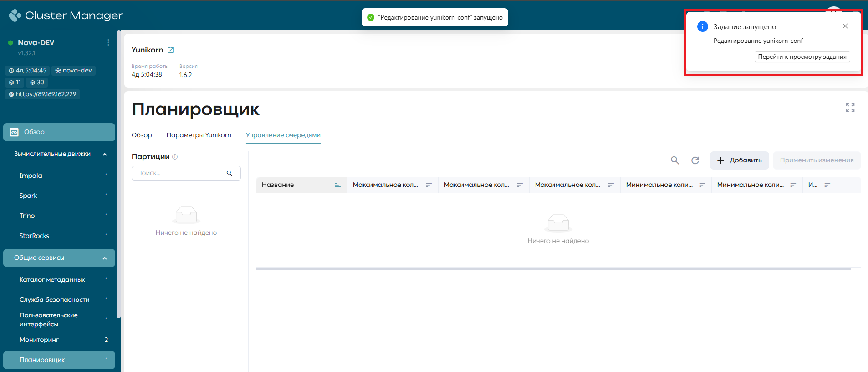The height and width of the screenshot is (372, 868).
Task: Click the Yunikorn service title
Action: click(x=147, y=50)
